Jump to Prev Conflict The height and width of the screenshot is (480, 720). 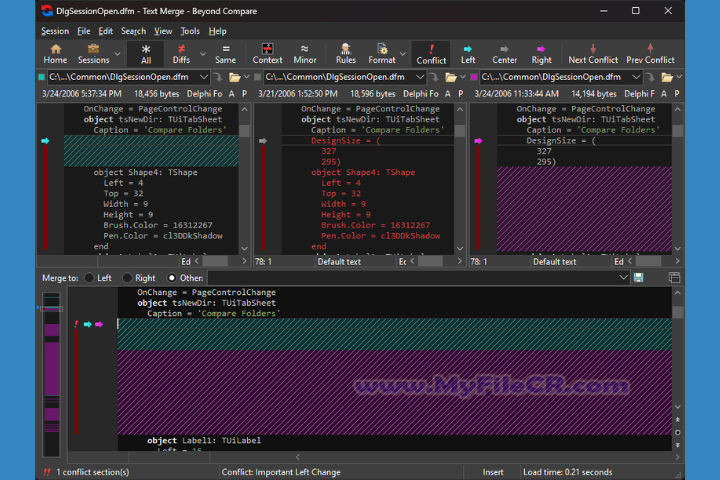(650, 54)
